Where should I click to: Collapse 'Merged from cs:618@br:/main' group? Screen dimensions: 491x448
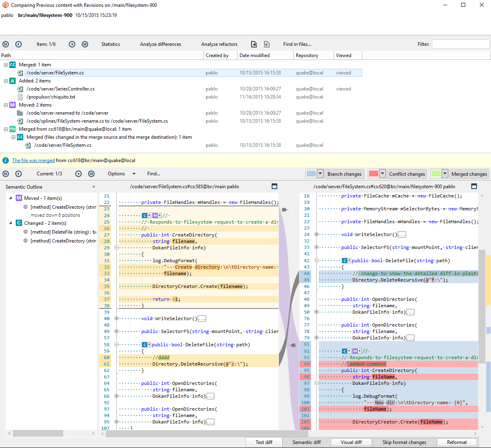[x=6, y=129]
